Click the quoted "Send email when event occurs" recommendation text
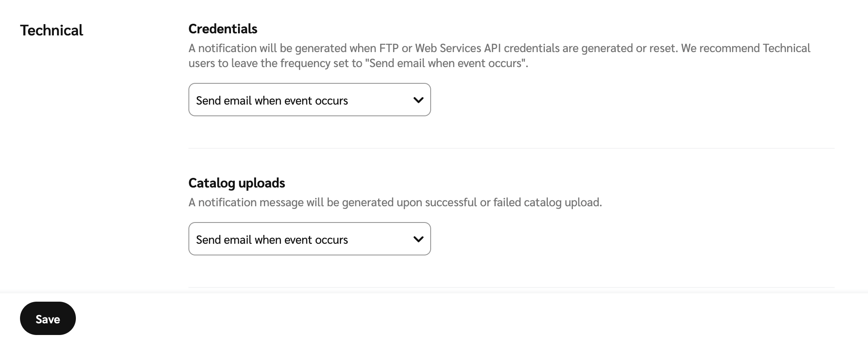The image size is (868, 340). [x=448, y=63]
